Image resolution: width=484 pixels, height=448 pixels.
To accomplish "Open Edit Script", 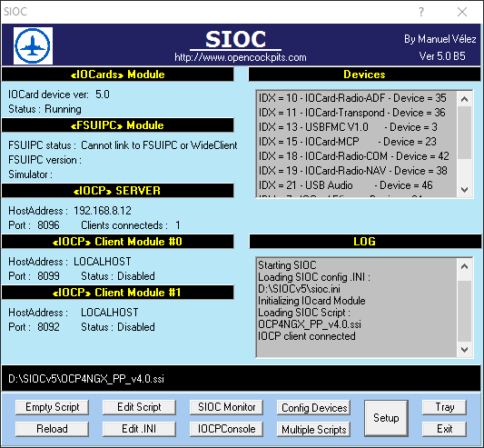I will pyautogui.click(x=139, y=407).
